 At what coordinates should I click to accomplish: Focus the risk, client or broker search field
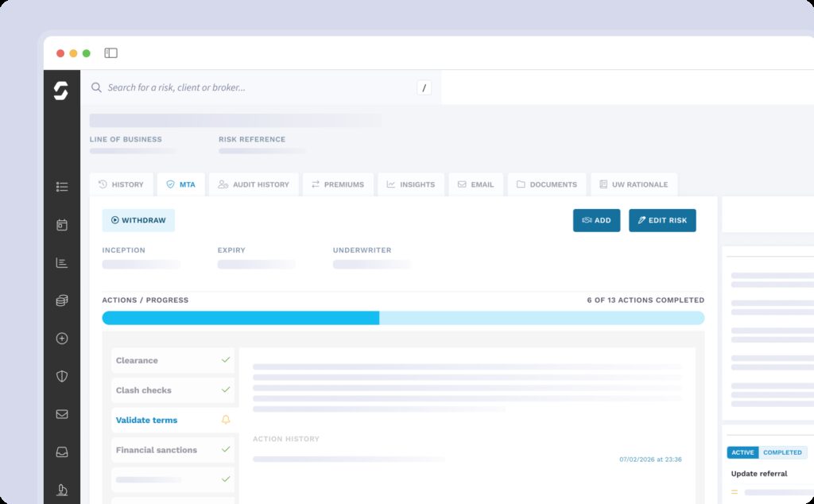(254, 87)
